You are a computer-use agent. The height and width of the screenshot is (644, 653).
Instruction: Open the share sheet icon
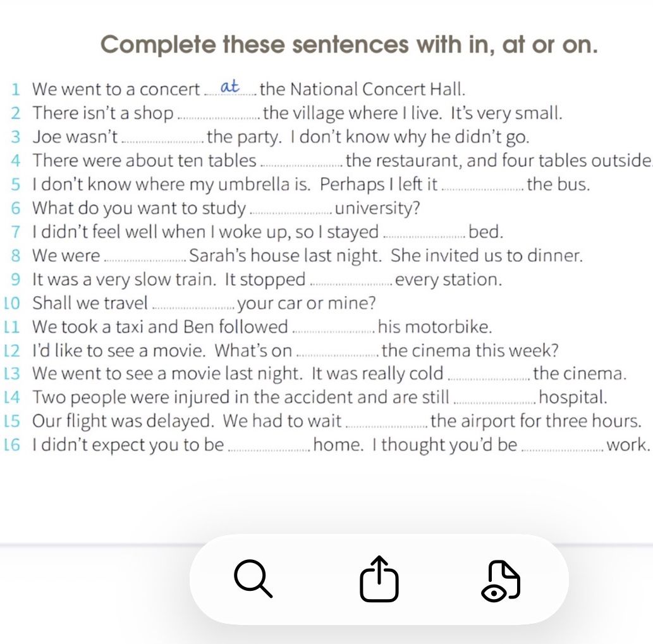coord(379,579)
